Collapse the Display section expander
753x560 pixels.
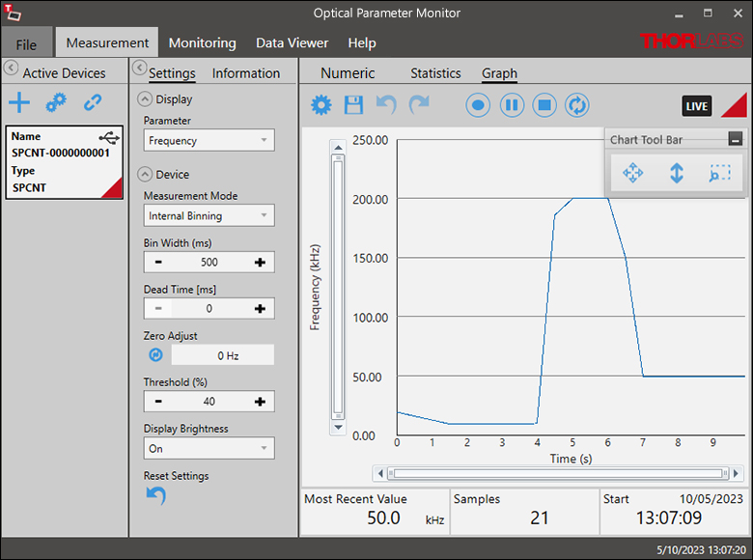pos(145,98)
